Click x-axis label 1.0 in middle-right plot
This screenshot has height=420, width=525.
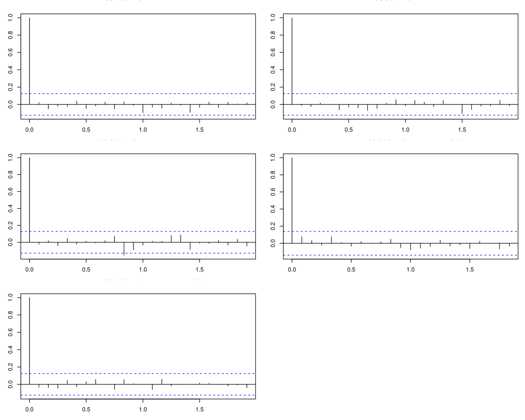tap(411, 270)
